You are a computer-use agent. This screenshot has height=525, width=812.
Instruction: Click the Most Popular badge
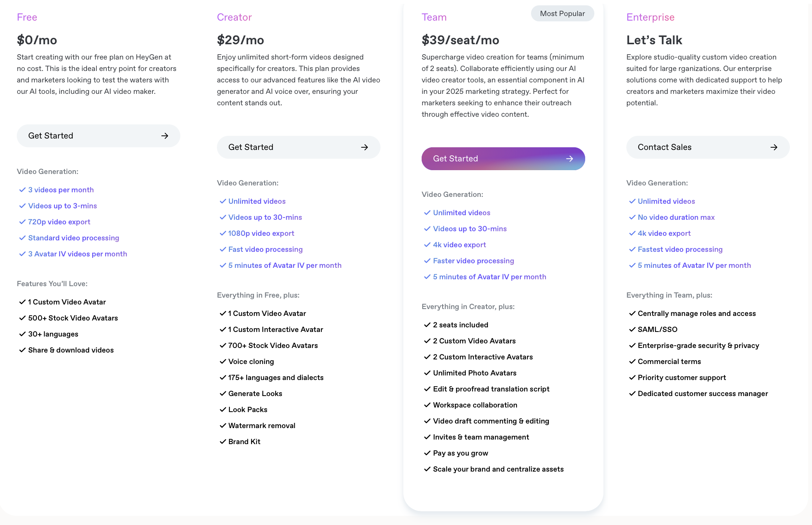[562, 13]
